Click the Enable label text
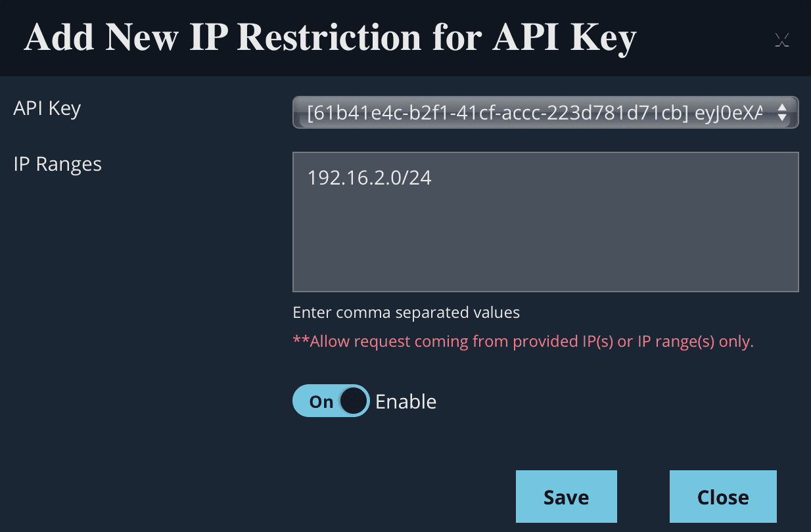Screen dimensions: 811x532 pyautogui.click(x=405, y=401)
